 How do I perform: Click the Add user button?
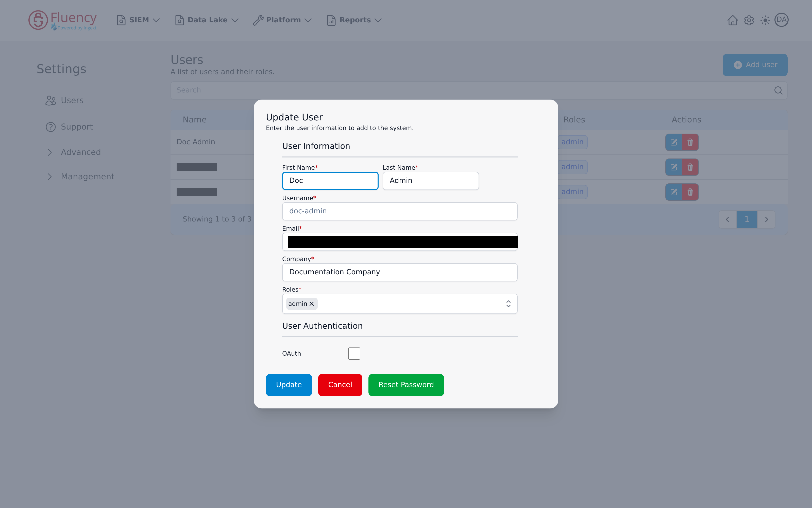click(x=755, y=65)
